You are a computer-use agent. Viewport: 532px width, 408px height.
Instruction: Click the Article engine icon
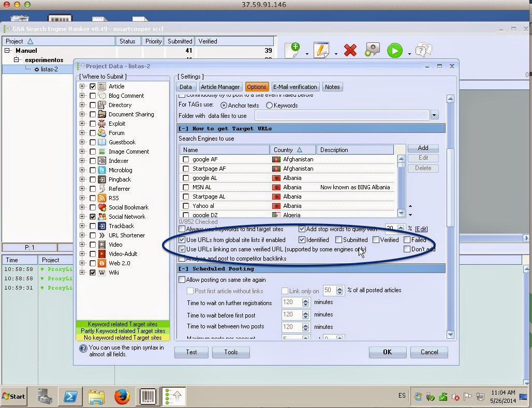pos(102,86)
